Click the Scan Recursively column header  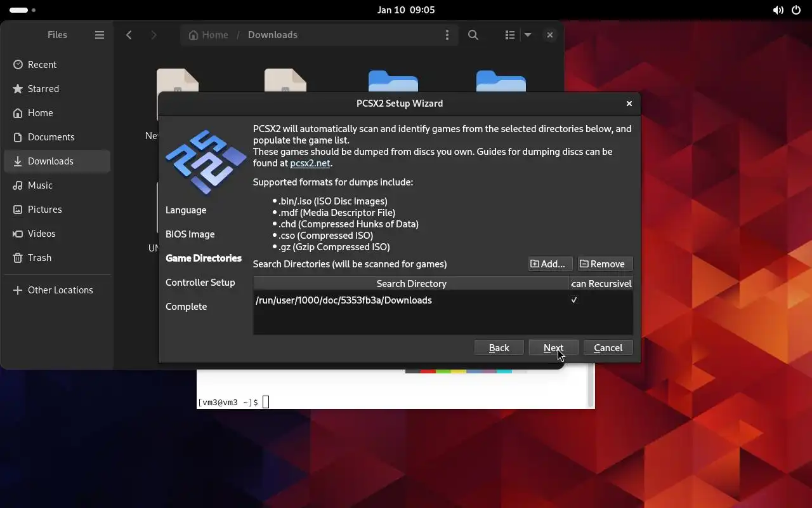tap(601, 284)
